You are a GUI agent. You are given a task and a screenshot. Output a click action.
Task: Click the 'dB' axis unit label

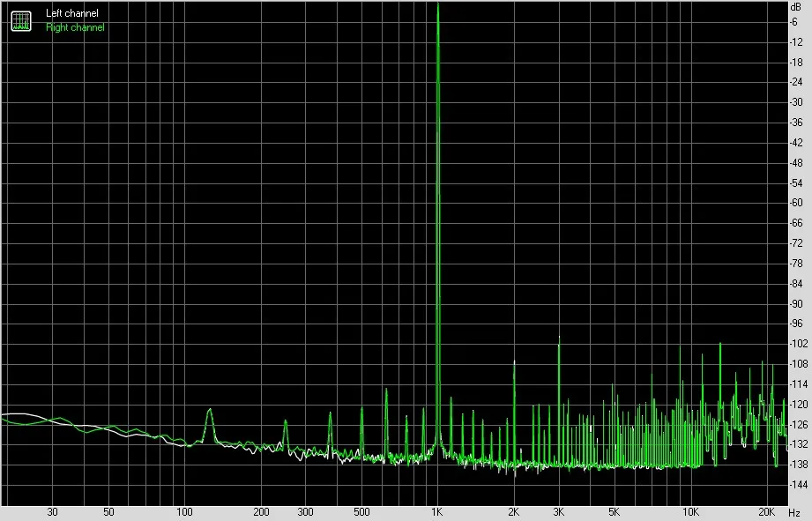[x=795, y=7]
